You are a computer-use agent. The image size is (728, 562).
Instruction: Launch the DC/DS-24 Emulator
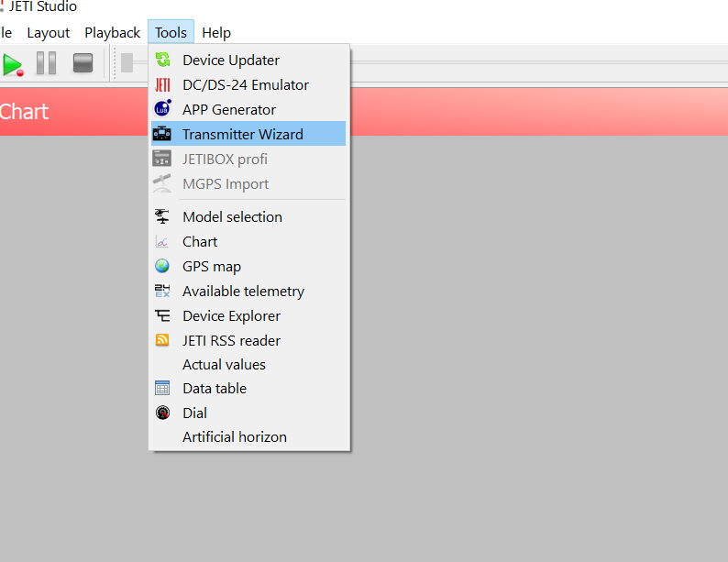pyautogui.click(x=248, y=85)
